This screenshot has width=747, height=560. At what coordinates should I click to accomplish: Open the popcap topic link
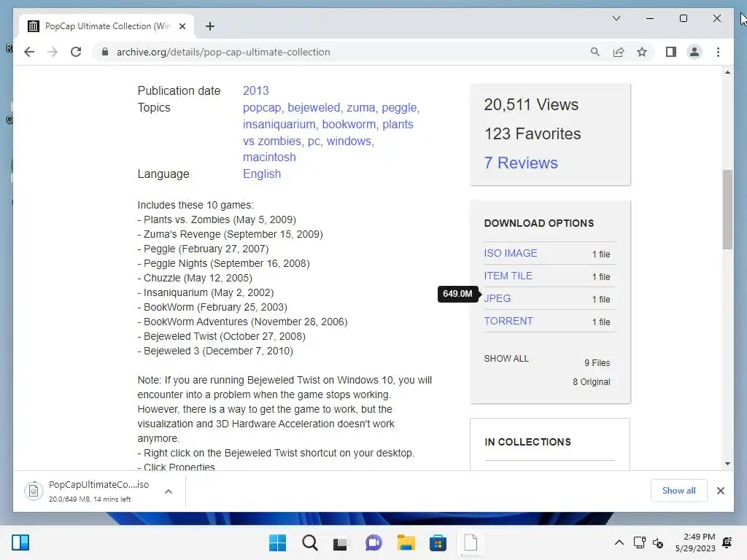point(262,108)
